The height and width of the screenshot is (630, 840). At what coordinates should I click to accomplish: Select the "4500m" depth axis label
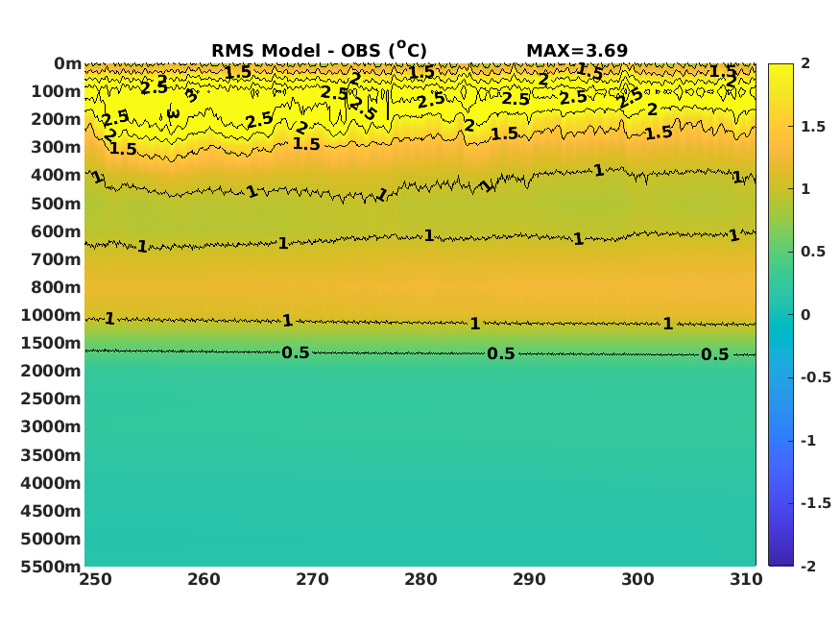[x=51, y=511]
